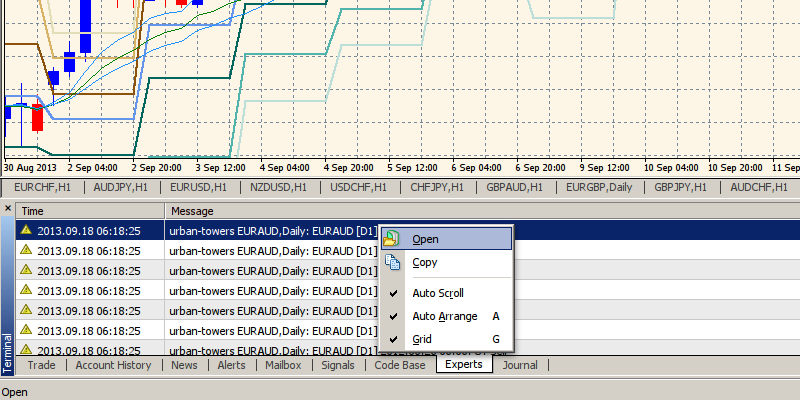800x400 pixels.
Task: Toggle the Auto Scroll option
Action: pos(438,293)
